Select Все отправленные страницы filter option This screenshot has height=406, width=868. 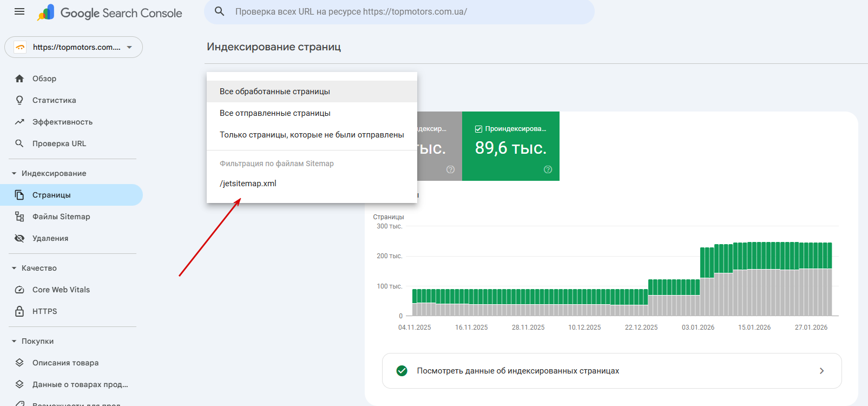(312, 113)
